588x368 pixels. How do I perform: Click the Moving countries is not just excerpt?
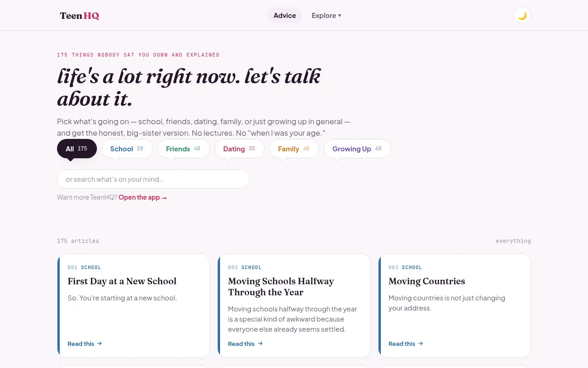pyautogui.click(x=447, y=303)
